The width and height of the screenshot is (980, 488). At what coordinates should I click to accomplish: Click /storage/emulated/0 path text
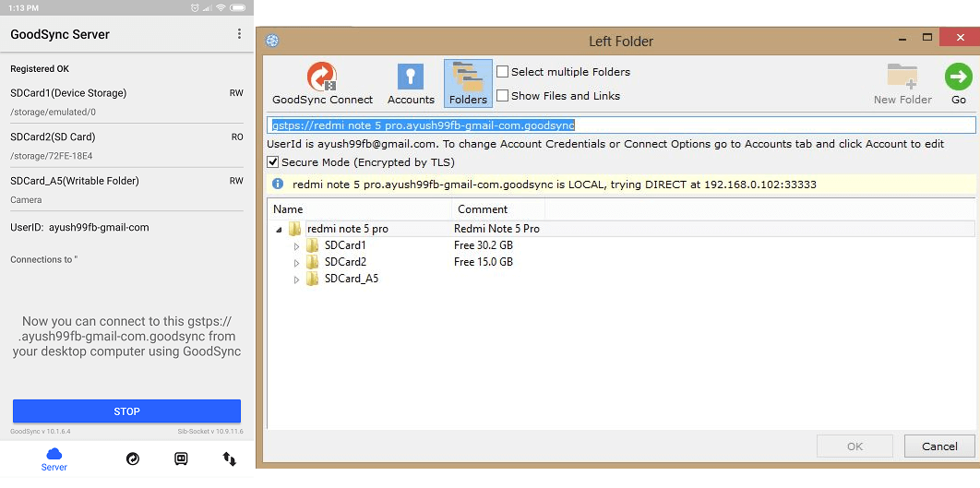point(54,113)
